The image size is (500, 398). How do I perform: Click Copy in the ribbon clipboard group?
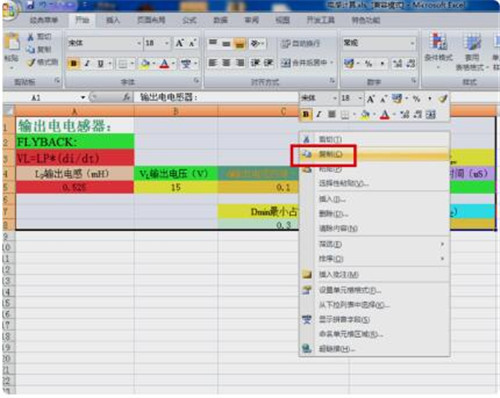pyautogui.click(x=39, y=49)
